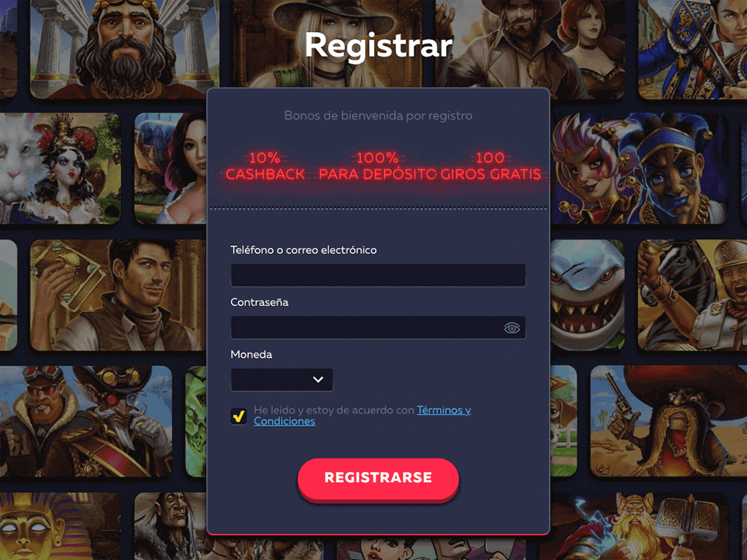Open the Viking with hammer game thumbnail

639,526
